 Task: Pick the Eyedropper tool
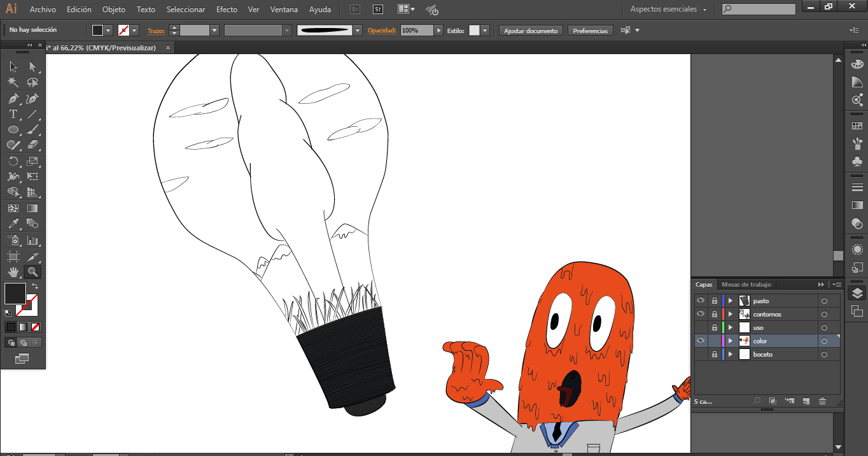point(13,224)
